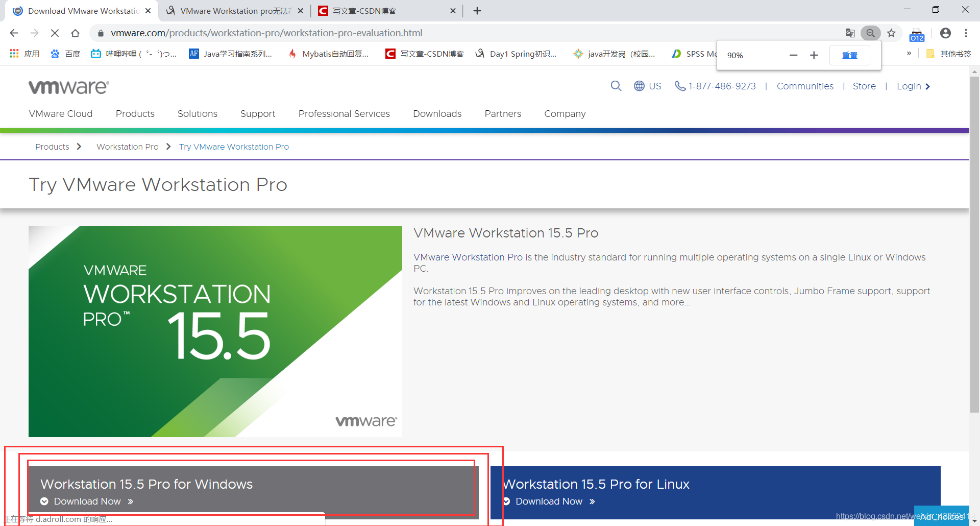Image resolution: width=980 pixels, height=526 pixels.
Task: Open the Professional Services menu
Action: (344, 114)
